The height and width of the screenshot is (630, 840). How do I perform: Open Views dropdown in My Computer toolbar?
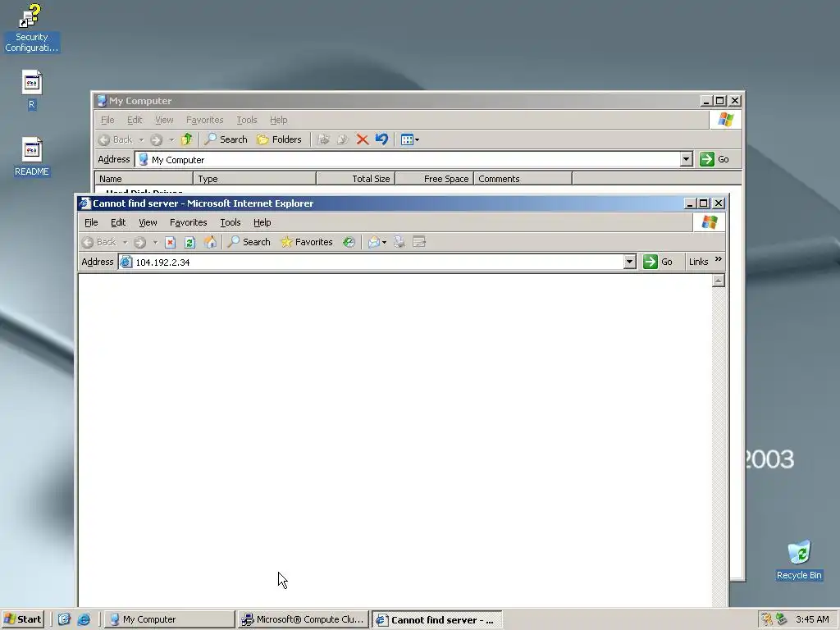coord(410,139)
